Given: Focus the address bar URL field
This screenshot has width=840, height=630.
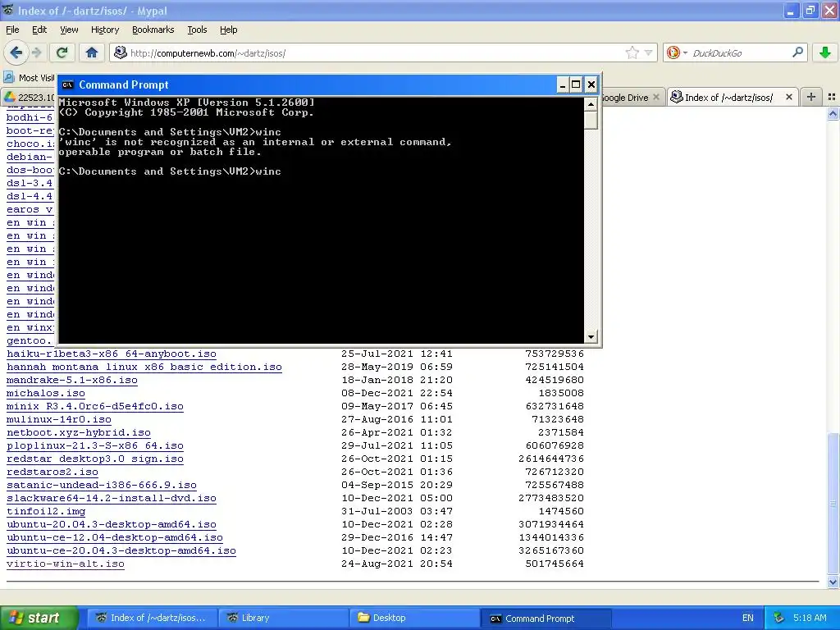Looking at the screenshot, I should pos(375,53).
